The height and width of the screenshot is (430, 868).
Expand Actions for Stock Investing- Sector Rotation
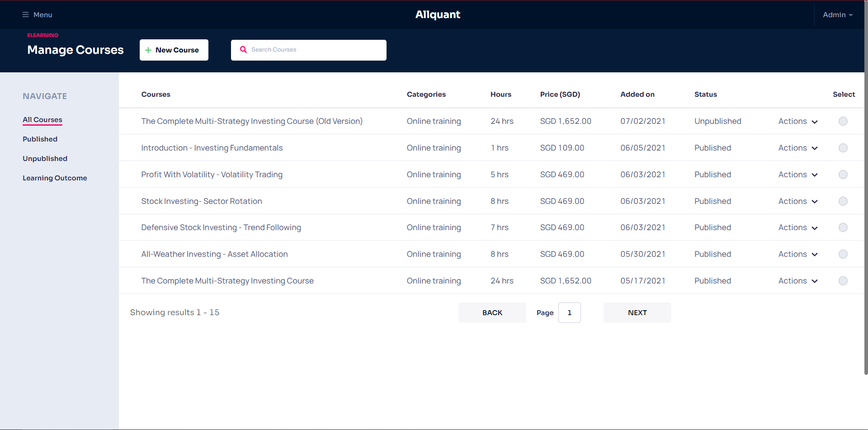(x=798, y=201)
